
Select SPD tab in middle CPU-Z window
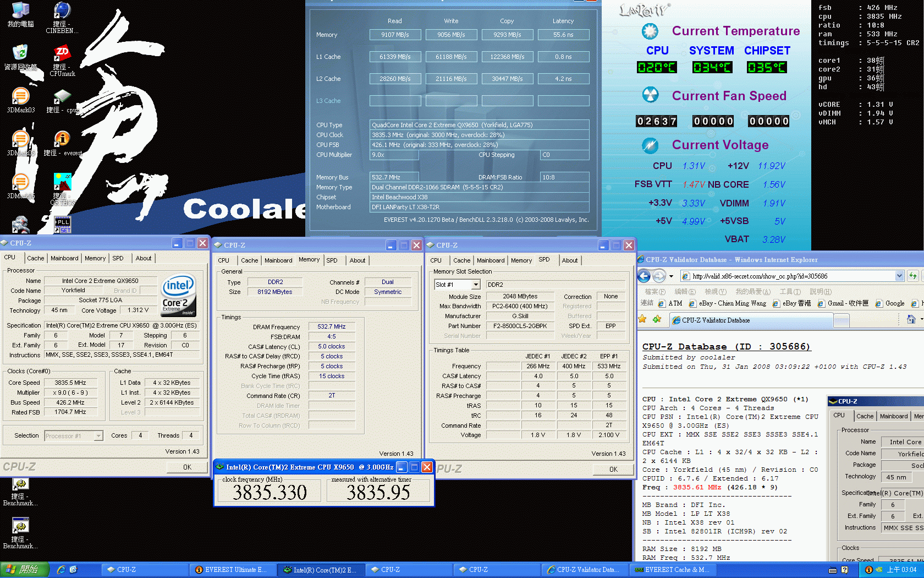coord(332,260)
